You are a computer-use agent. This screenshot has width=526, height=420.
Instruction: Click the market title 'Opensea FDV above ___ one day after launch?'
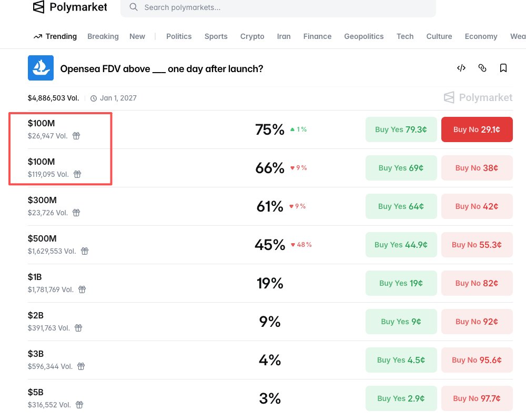161,69
